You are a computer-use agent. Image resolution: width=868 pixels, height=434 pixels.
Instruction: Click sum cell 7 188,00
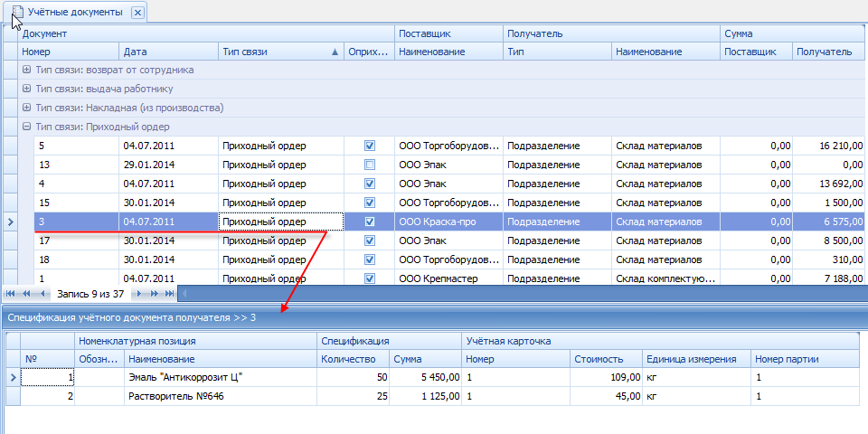[x=830, y=278]
